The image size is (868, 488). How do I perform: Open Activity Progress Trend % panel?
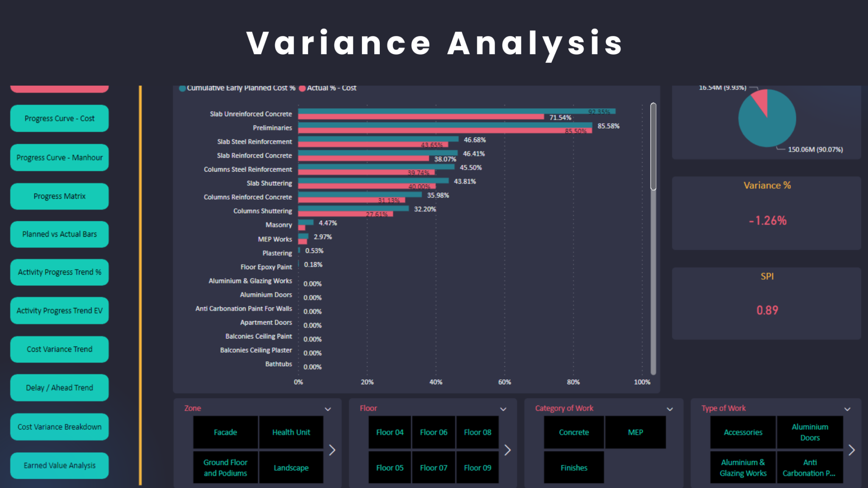click(x=59, y=272)
